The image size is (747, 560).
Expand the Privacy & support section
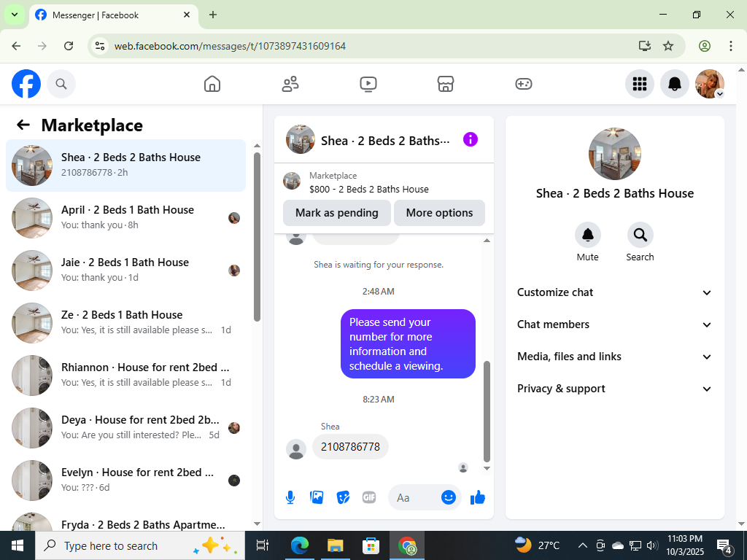pos(614,389)
